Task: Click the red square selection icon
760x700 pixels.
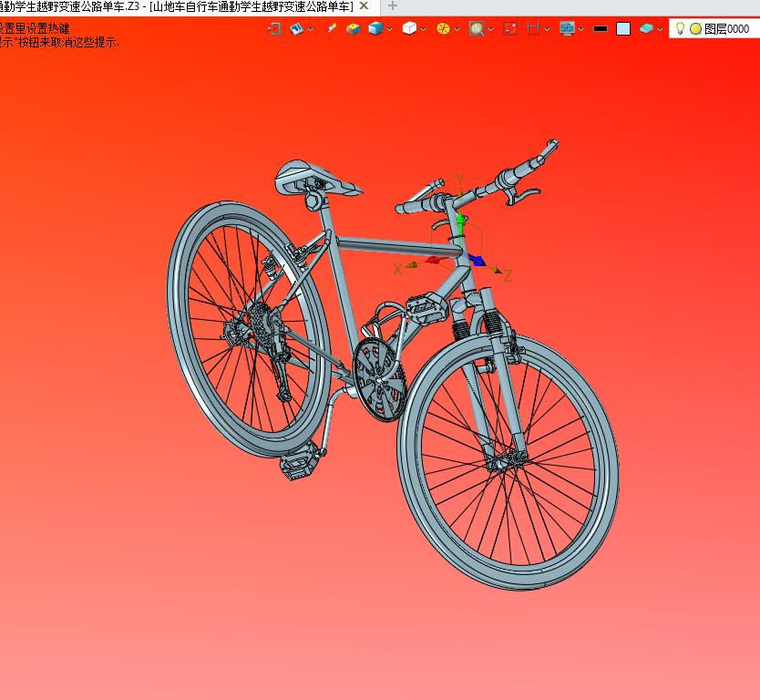Action: (x=510, y=29)
